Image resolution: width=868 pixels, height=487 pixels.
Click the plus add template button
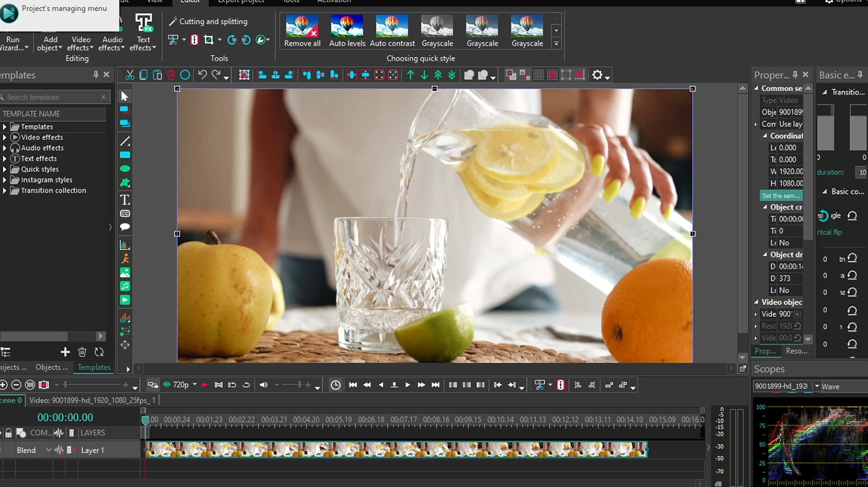pyautogui.click(x=65, y=352)
